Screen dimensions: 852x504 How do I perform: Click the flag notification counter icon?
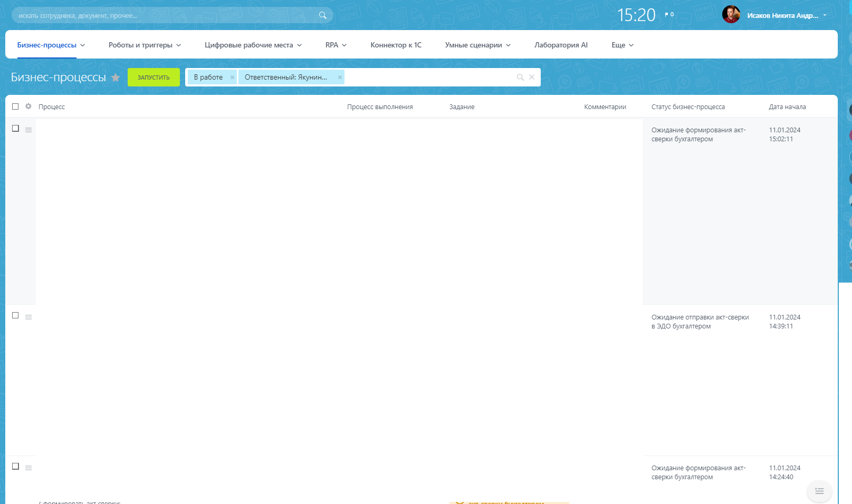click(669, 15)
